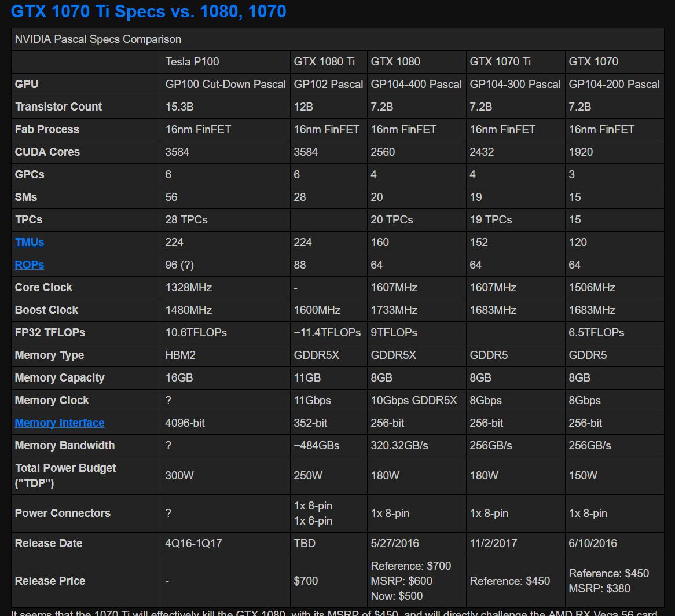Image resolution: width=675 pixels, height=616 pixels.
Task: Click the GTX 1070 Ti Specs heading
Action: [148, 11]
